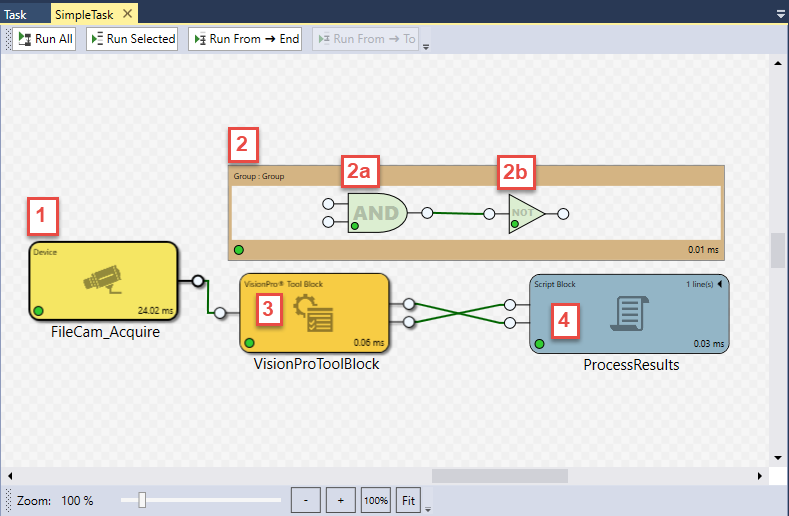Open the tab list dropdown arrow at top right
The image size is (789, 516).
click(x=780, y=14)
